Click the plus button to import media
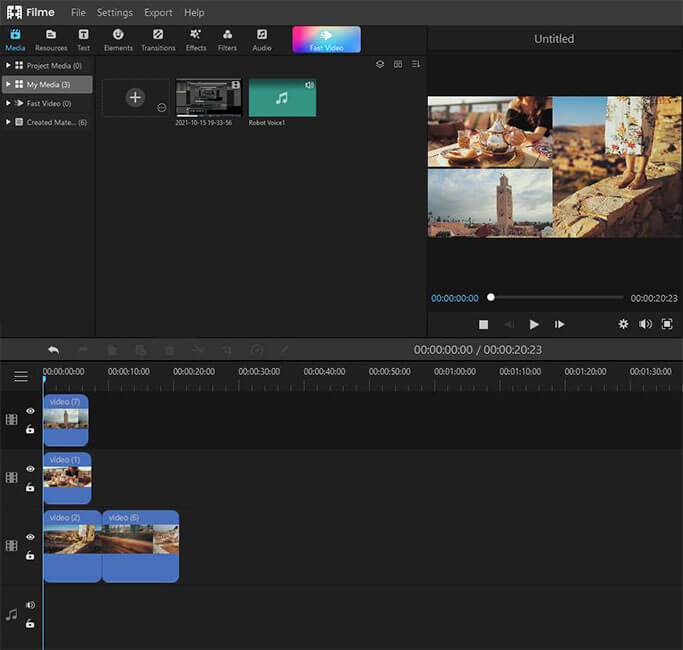Screen dimensions: 683x650 135,97
